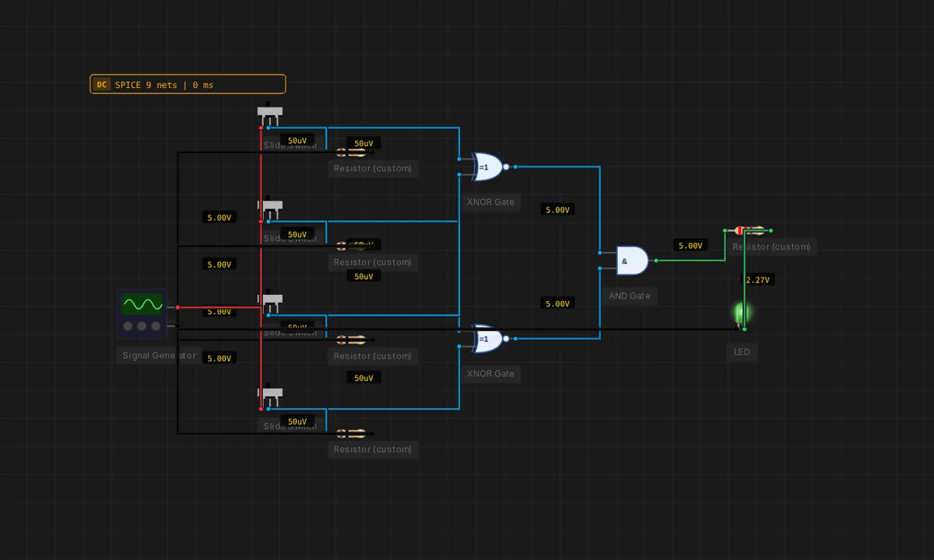Click the DC mode badge icon
934x560 pixels.
(x=102, y=85)
